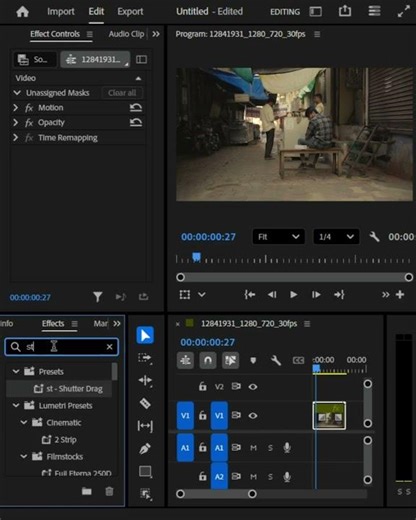The image size is (416, 520).
Task: Open the Audio Clip panel tab
Action: pos(126,34)
